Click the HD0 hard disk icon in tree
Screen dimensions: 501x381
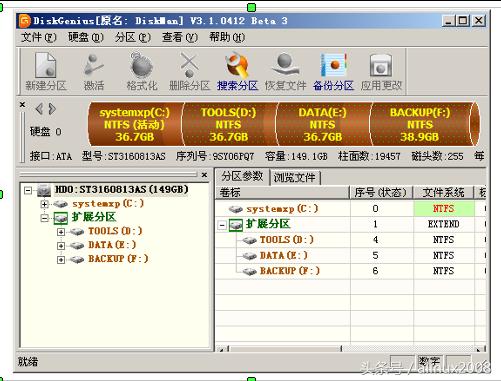[44, 190]
